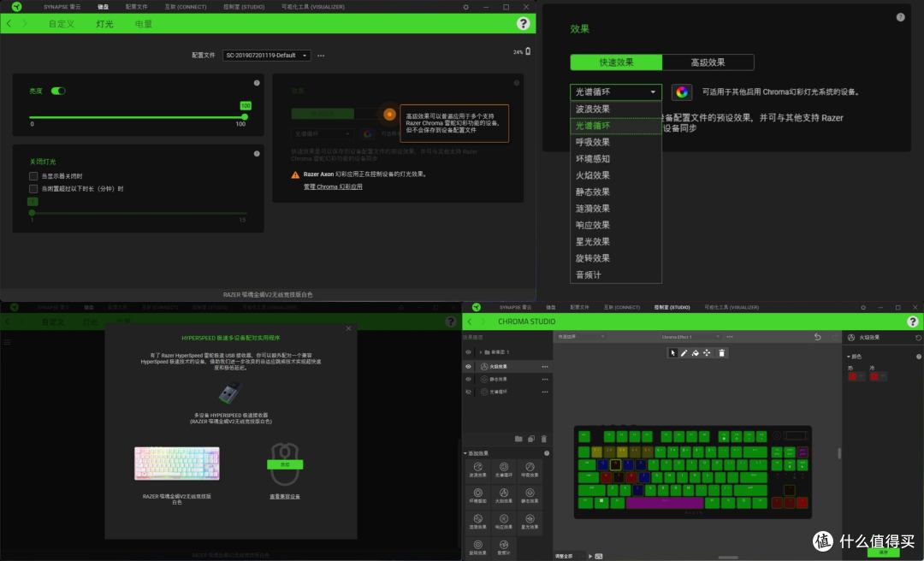Select the 快速效果 button
Image resolution: width=924 pixels, height=561 pixels.
pos(616,62)
